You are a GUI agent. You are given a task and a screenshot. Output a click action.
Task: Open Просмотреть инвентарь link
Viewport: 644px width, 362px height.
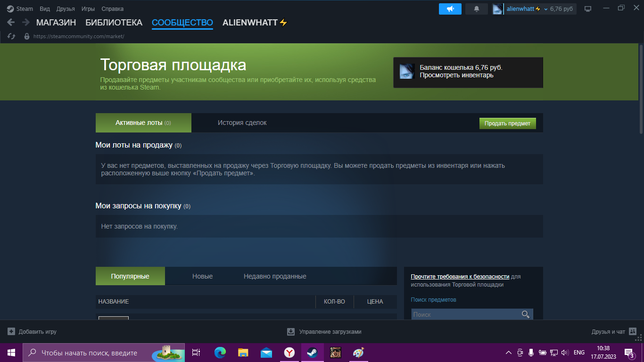click(x=457, y=75)
